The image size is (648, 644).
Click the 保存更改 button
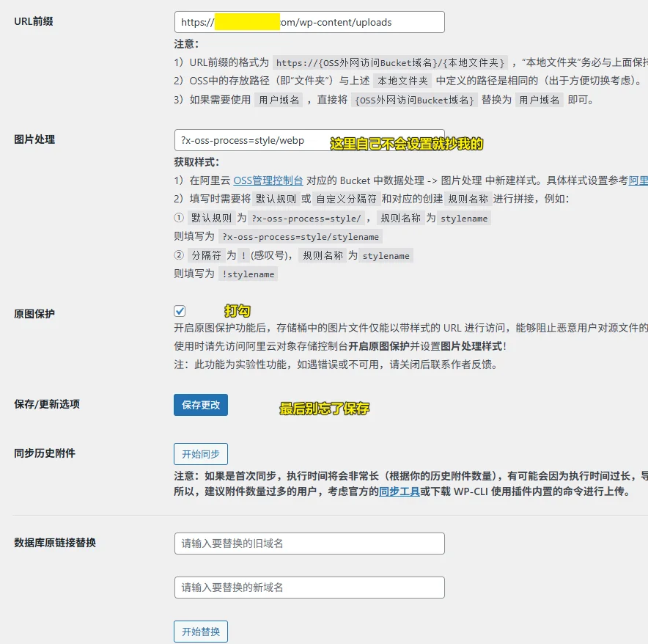coord(200,404)
